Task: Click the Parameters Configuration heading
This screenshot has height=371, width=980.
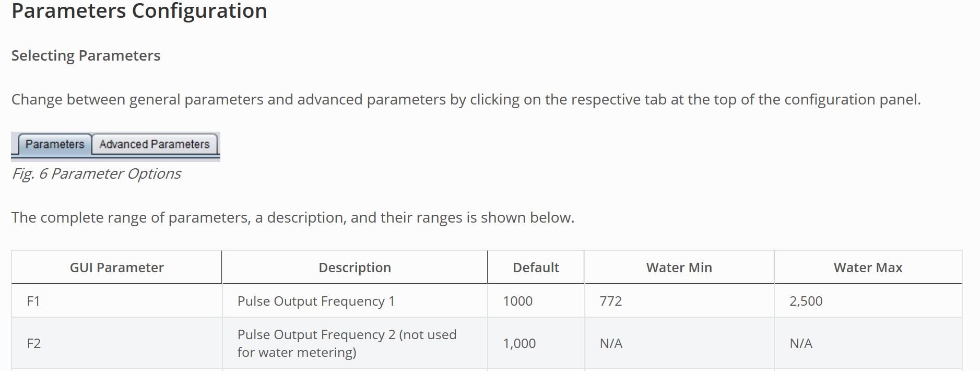Action: 139,11
